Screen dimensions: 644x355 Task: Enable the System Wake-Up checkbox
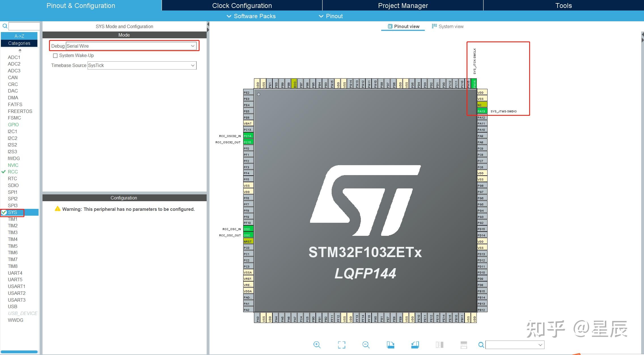[x=55, y=56]
